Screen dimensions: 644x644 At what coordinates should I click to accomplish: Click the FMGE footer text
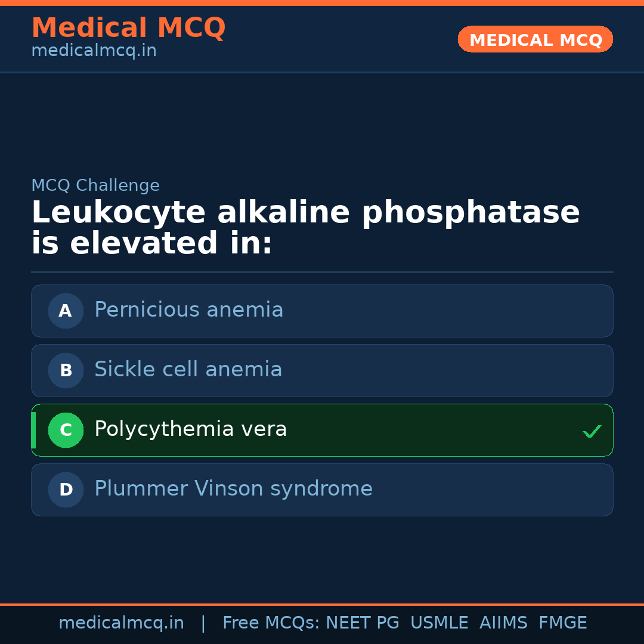(x=562, y=623)
